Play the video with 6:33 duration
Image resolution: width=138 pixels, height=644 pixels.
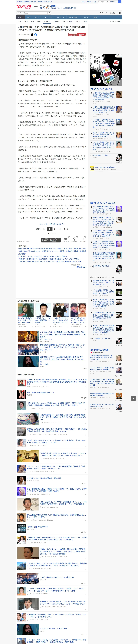[119, 302]
